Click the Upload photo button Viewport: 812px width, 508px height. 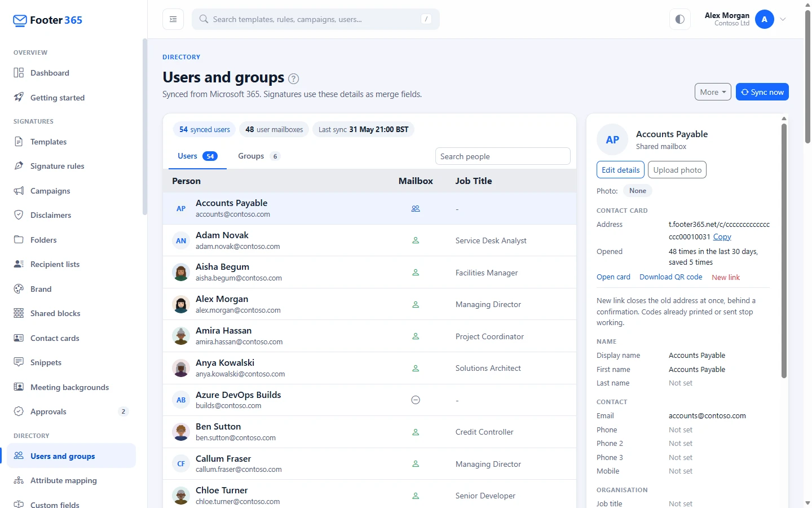click(677, 170)
